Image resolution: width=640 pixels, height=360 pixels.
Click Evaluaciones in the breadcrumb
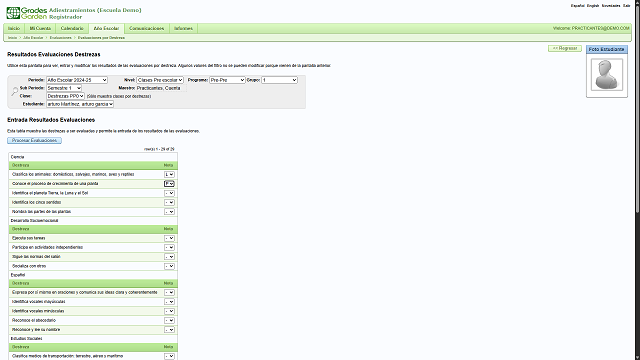pos(60,38)
